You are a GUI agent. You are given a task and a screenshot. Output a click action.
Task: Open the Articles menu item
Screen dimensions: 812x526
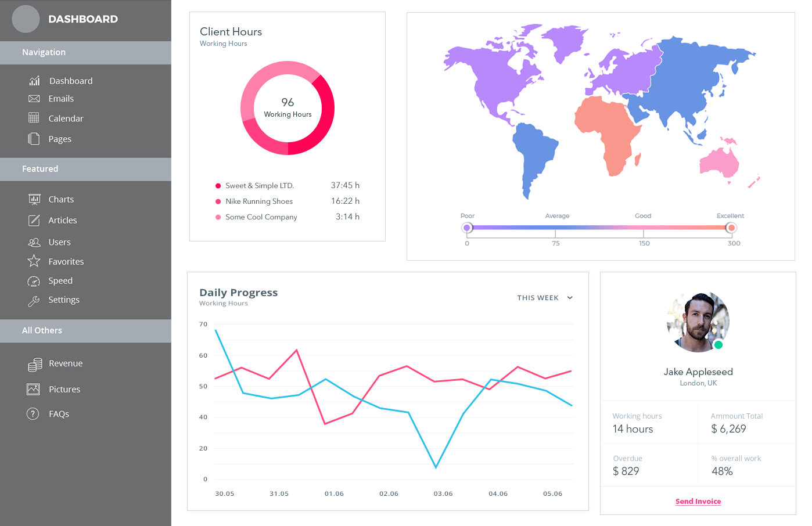[62, 221]
